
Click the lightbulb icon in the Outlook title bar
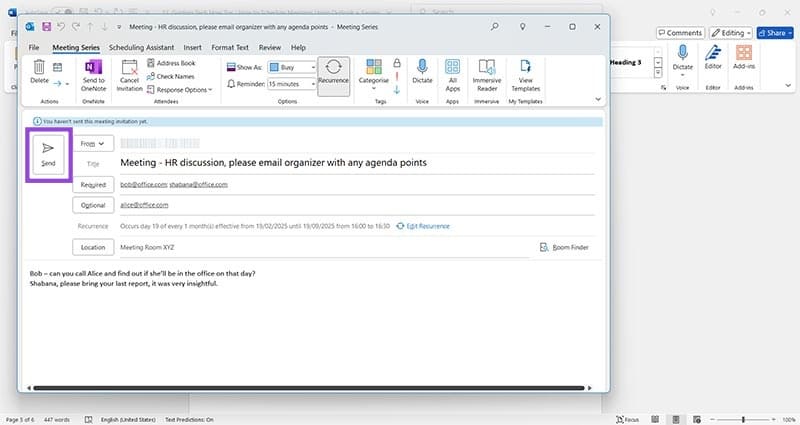(522, 27)
